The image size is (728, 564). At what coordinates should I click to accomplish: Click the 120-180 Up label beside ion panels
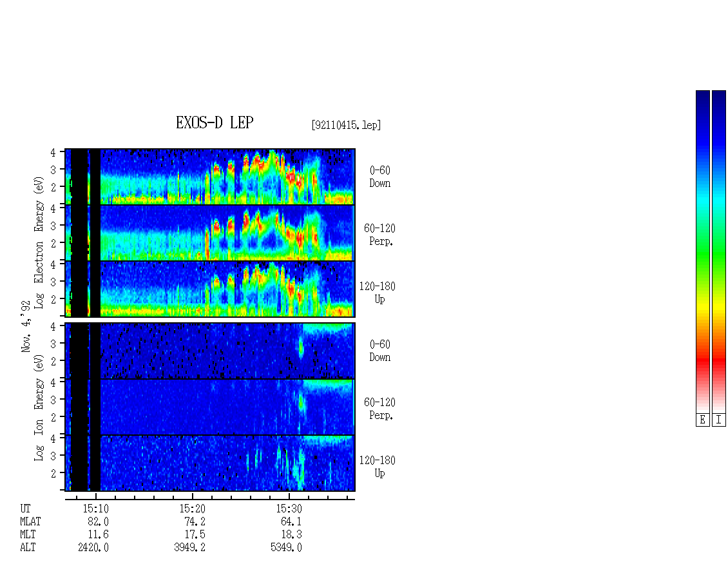(378, 467)
